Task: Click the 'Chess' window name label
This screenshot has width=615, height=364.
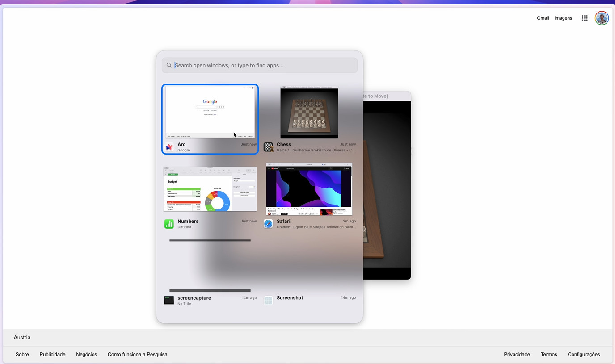Action: point(284,144)
